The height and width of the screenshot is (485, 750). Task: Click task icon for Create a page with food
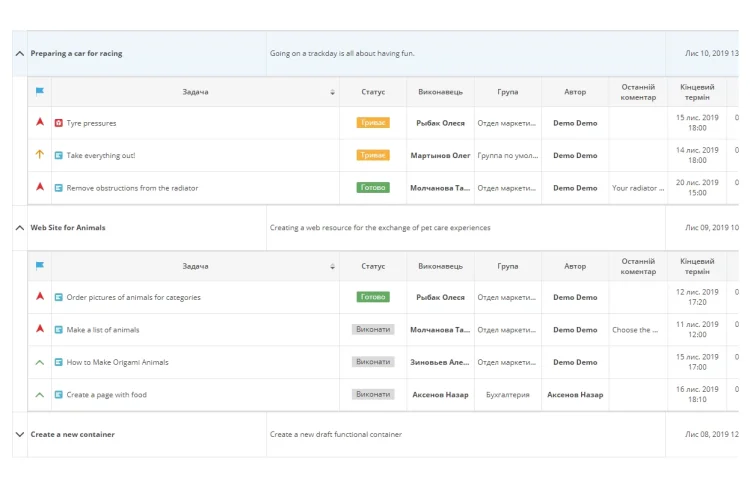58,395
